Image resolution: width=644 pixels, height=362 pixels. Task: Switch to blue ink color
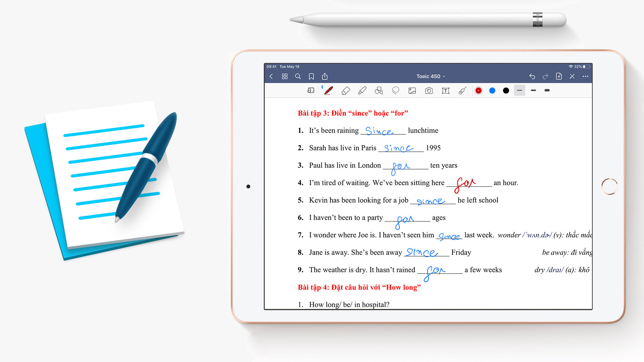point(492,92)
